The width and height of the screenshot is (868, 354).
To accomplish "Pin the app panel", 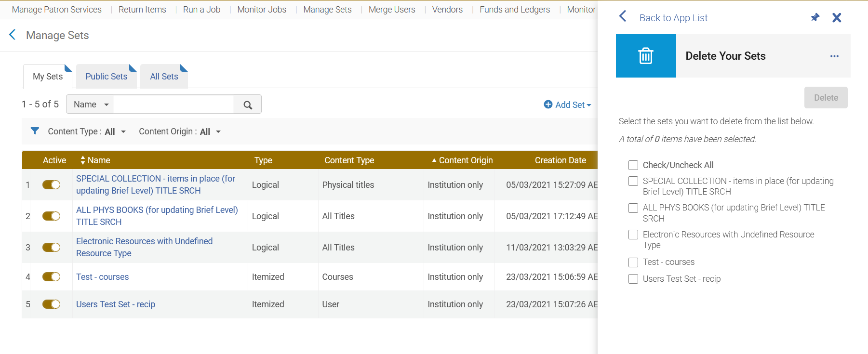I will (815, 17).
